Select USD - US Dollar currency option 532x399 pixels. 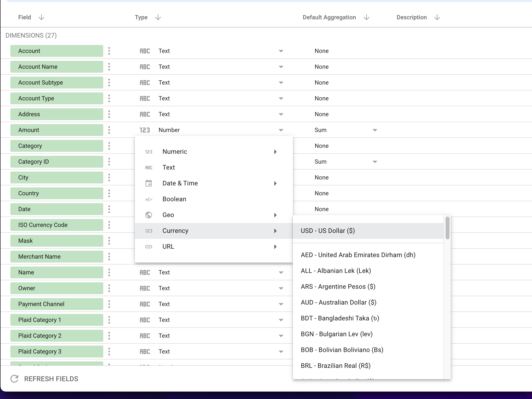(x=328, y=231)
